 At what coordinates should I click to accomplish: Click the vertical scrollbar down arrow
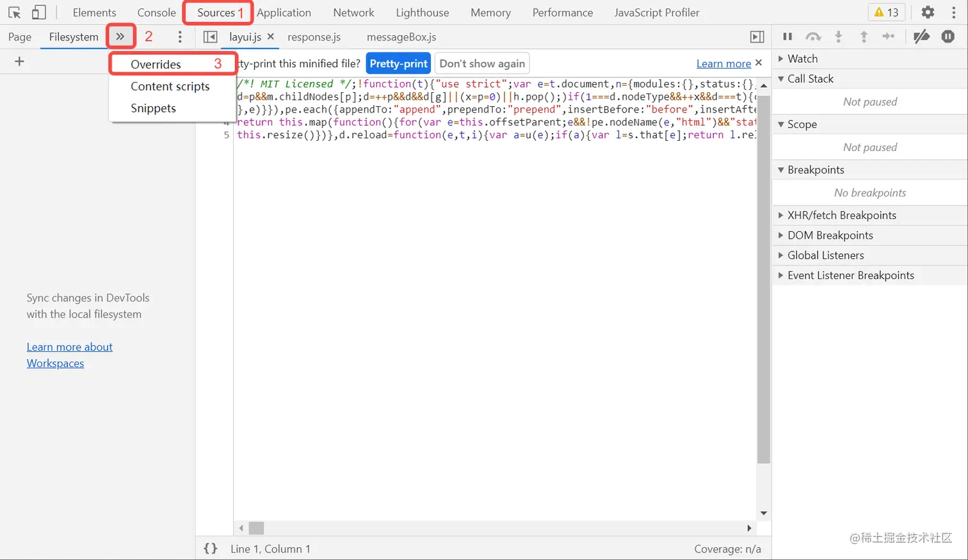pos(764,513)
